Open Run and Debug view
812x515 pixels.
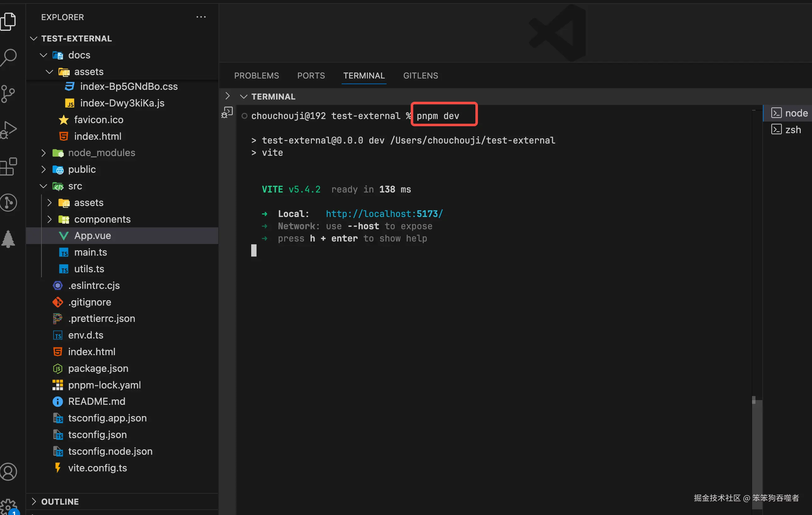pyautogui.click(x=9, y=130)
